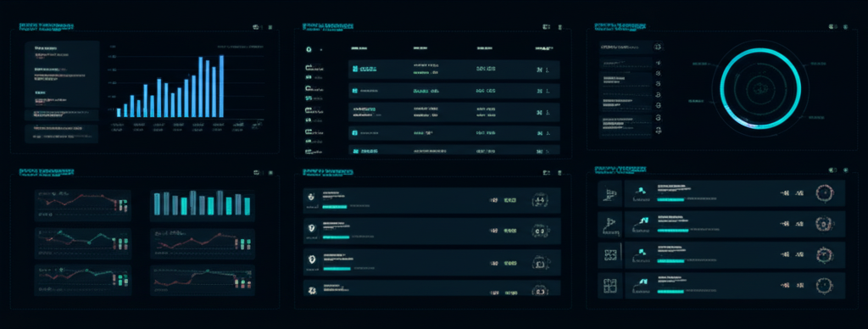Open the dashed gauge icon in the first shield-list row

540,200
